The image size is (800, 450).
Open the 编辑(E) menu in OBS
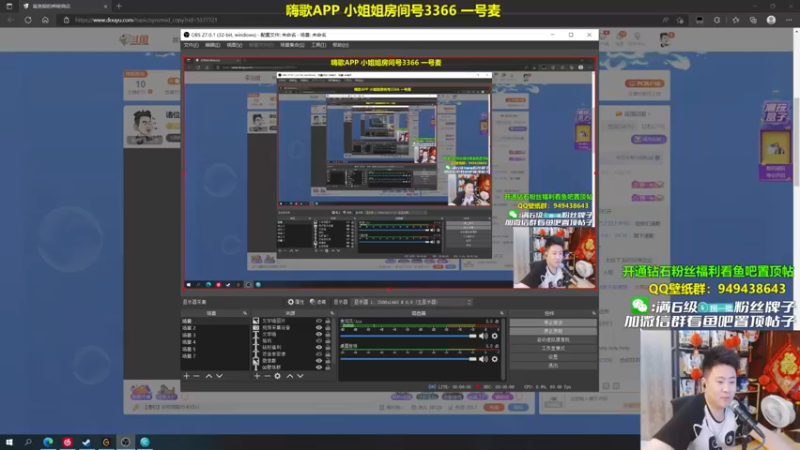pyautogui.click(x=213, y=45)
